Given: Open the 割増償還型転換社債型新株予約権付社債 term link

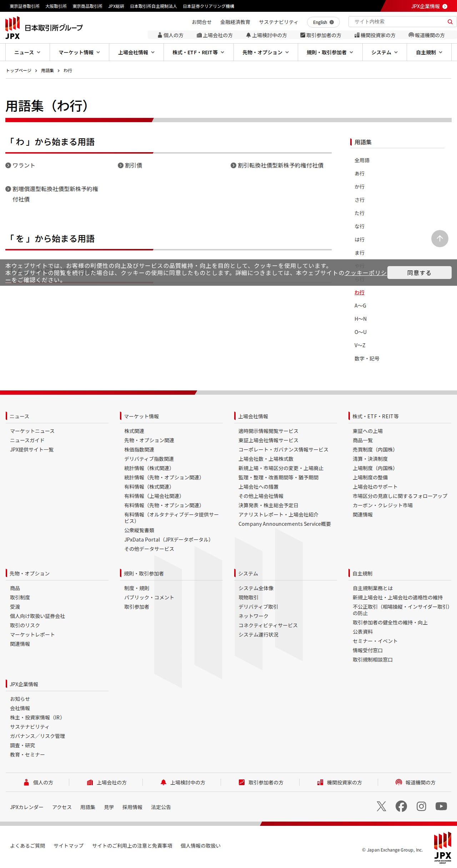Looking at the screenshot, I should (x=55, y=194).
